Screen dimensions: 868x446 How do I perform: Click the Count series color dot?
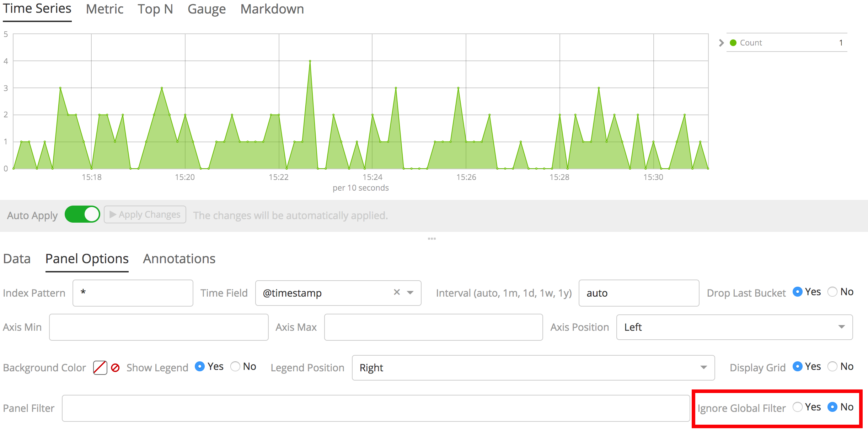733,42
